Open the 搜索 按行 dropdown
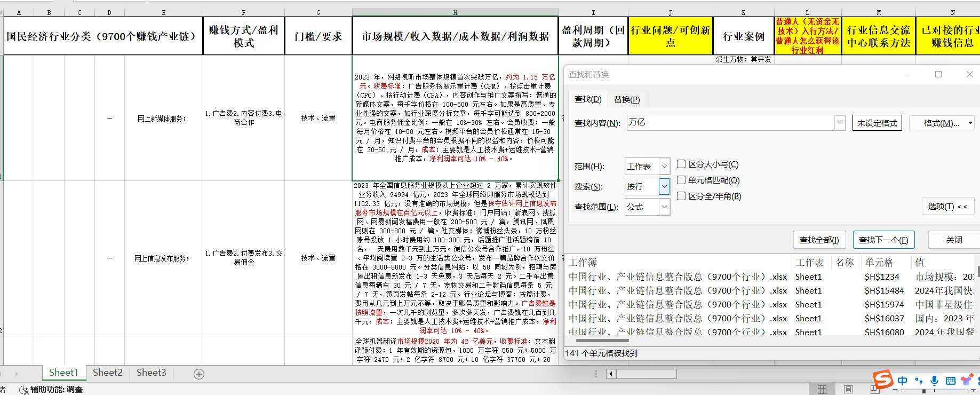The image size is (980, 395). coord(664,186)
